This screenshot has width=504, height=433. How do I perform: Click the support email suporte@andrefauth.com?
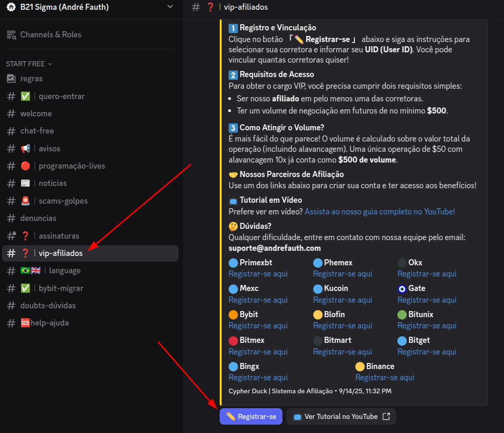(x=274, y=248)
